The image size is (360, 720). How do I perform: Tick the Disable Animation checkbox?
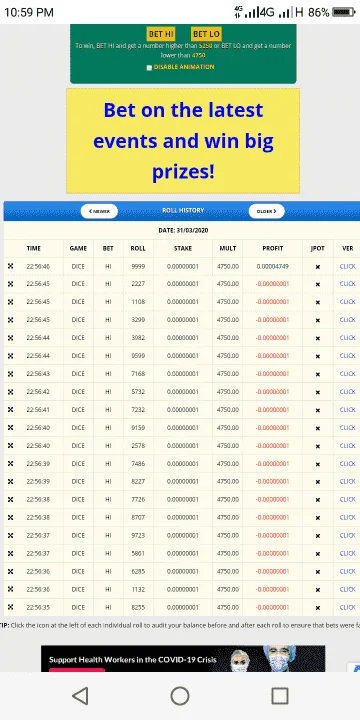(x=149, y=68)
